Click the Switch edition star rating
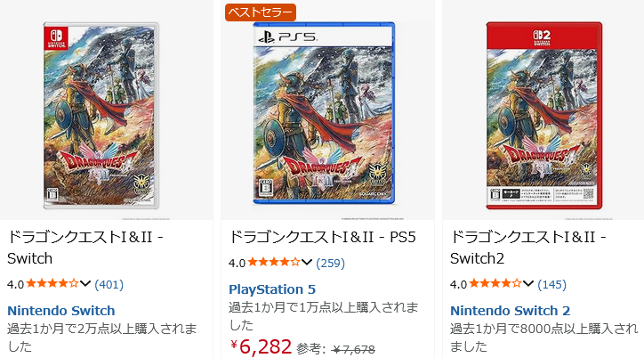This screenshot has width=644, height=358. pyautogui.click(x=52, y=285)
